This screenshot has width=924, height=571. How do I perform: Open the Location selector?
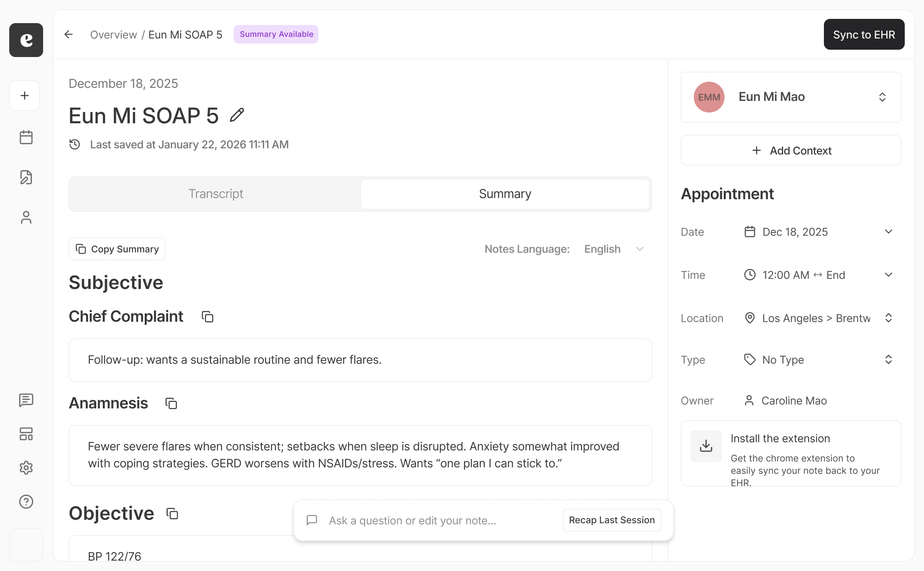pyautogui.click(x=818, y=318)
